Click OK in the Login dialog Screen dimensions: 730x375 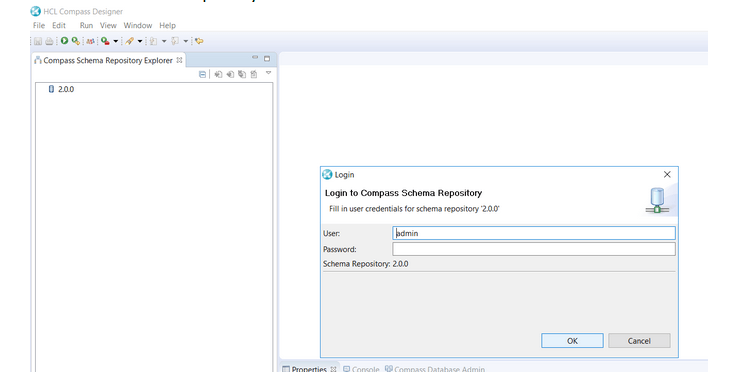click(x=572, y=341)
